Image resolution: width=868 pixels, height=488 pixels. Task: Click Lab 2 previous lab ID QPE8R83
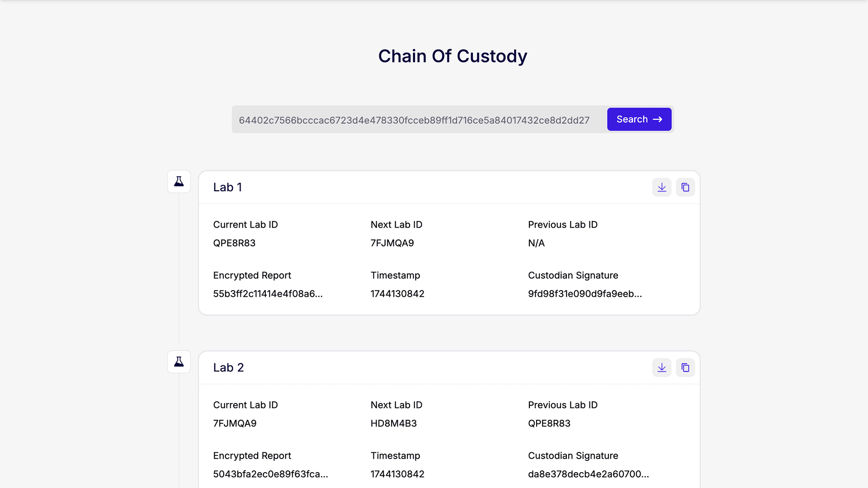549,423
